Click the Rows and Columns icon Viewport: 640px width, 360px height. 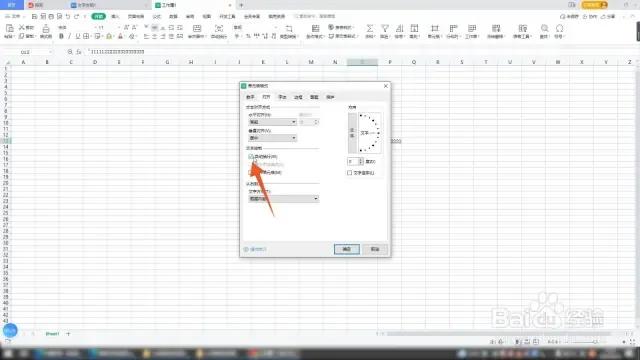453,28
